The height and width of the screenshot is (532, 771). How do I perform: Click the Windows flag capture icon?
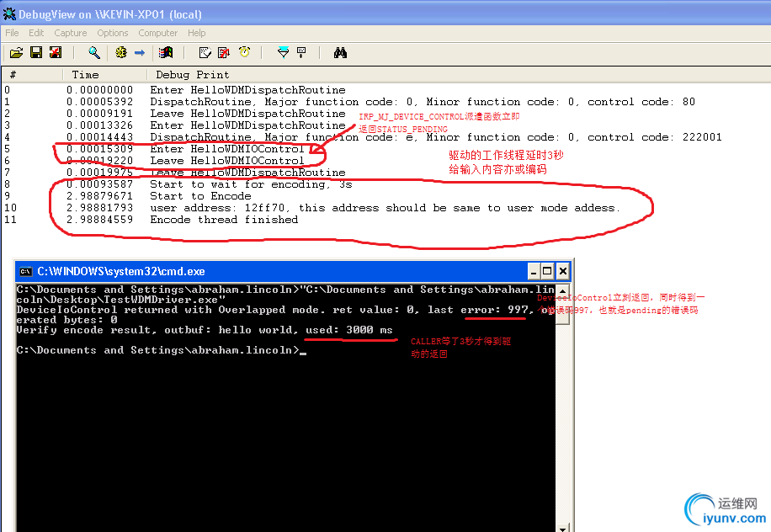click(166, 52)
